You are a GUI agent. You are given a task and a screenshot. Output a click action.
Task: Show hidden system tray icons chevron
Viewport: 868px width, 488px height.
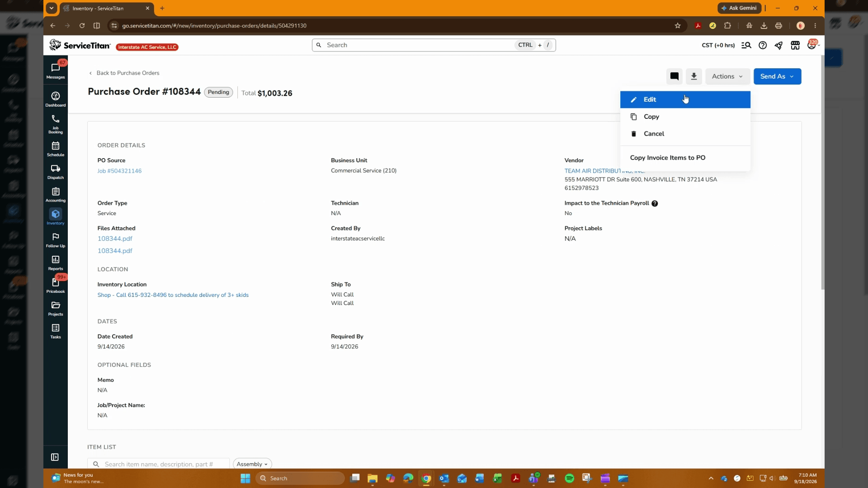tap(711, 478)
